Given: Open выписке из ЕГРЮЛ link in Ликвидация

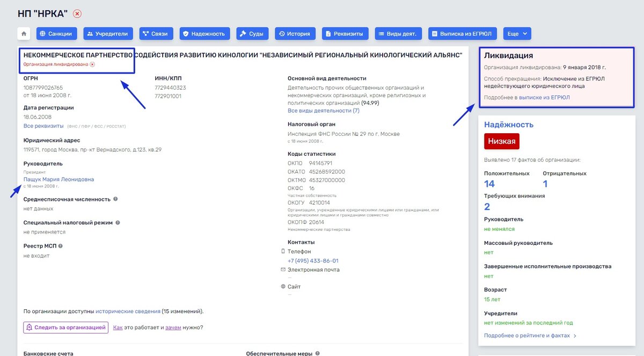Looking at the screenshot, I should click(x=544, y=97).
